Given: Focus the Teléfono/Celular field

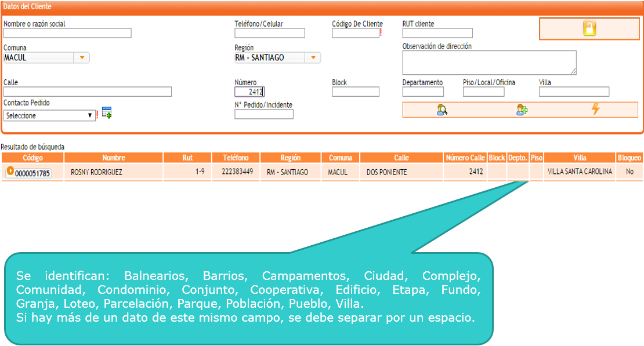Looking at the screenshot, I should click(x=270, y=33).
